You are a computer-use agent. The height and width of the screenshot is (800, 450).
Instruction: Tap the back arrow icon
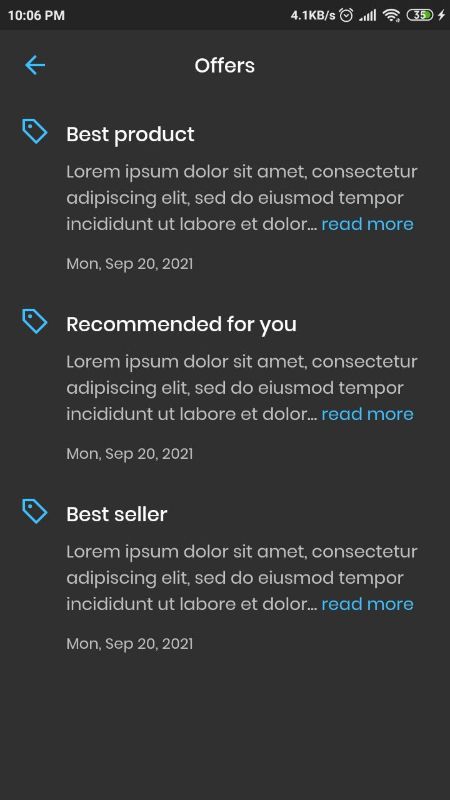pos(35,65)
